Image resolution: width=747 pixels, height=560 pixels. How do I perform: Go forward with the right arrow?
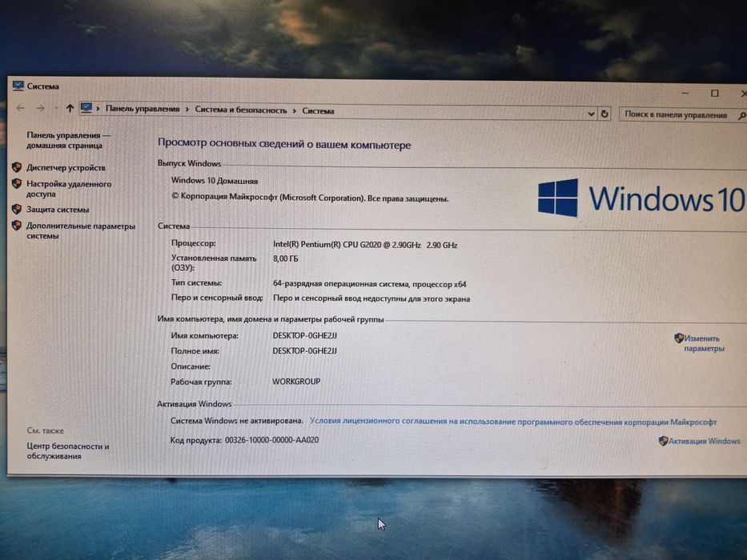tap(40, 108)
